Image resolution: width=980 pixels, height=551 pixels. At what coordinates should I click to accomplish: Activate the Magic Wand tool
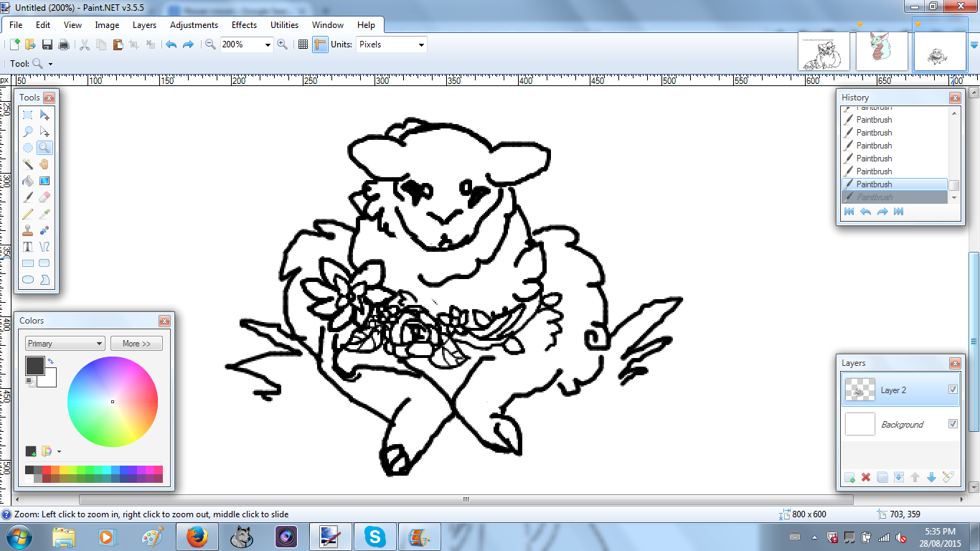tap(28, 164)
